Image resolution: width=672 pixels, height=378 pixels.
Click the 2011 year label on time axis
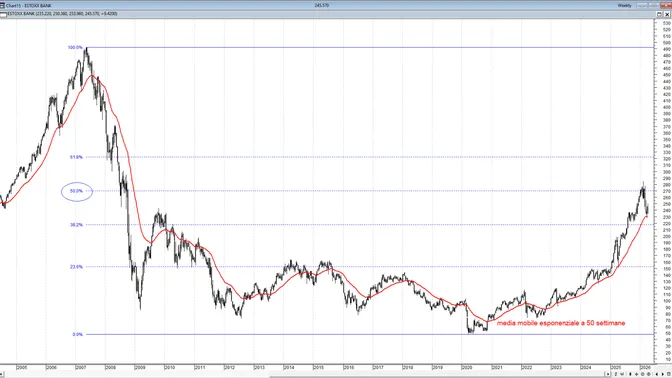tap(200, 367)
